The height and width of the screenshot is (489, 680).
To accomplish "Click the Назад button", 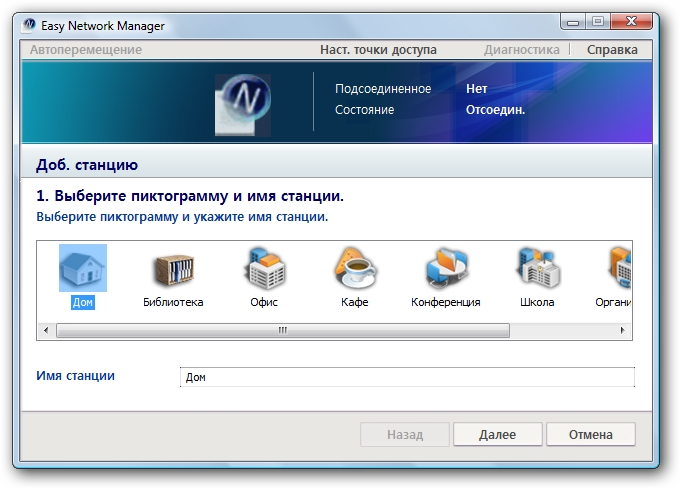I will point(405,434).
